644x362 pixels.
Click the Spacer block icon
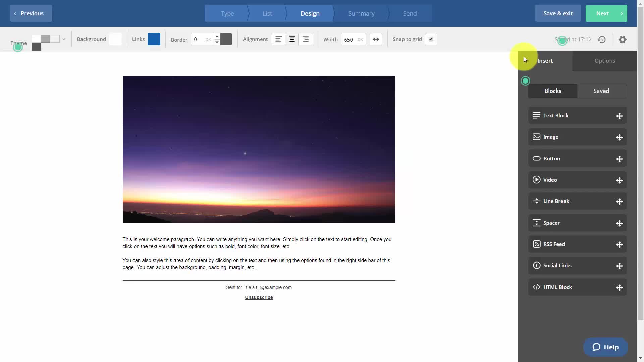[536, 223]
